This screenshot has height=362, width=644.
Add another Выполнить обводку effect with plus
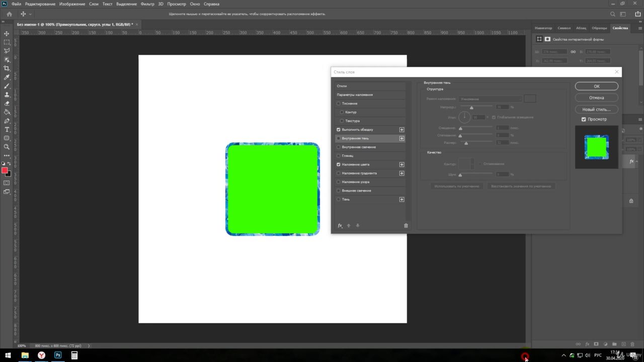(402, 130)
